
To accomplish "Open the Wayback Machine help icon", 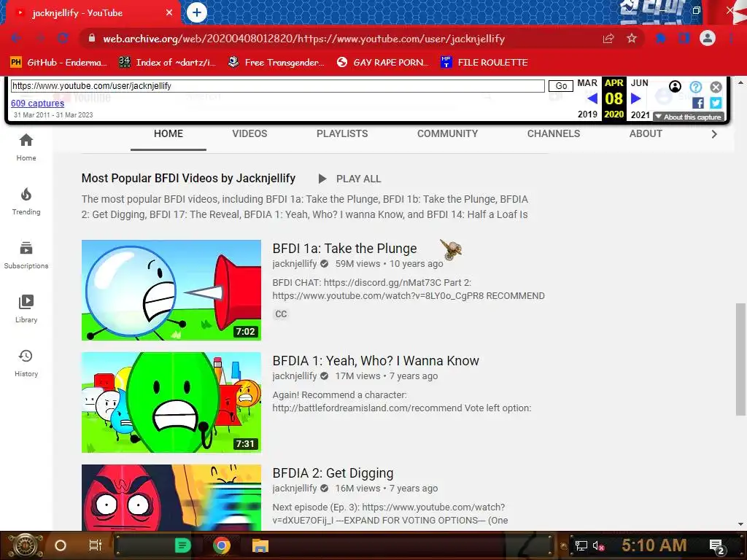I will click(x=695, y=87).
